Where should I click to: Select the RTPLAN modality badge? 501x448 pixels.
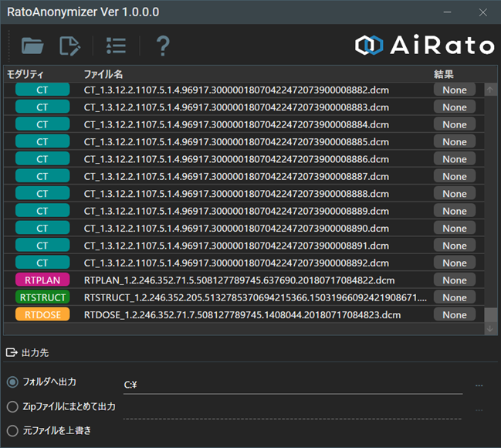[42, 280]
